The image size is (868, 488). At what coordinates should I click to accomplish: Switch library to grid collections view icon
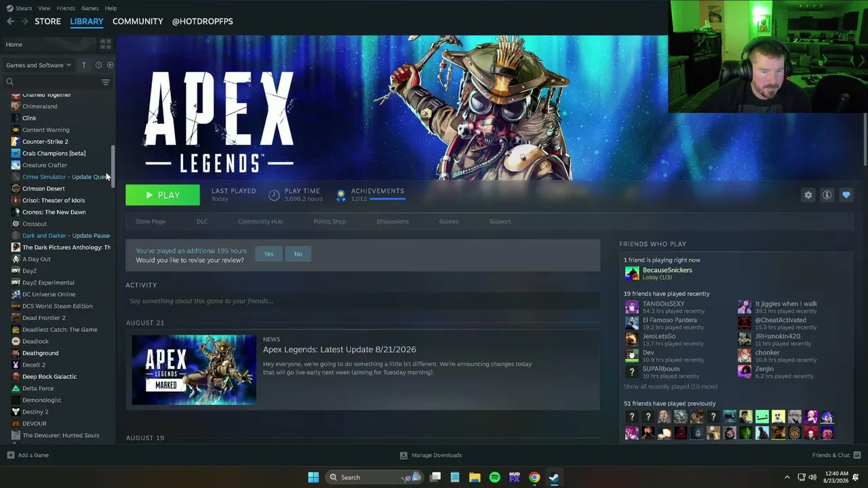click(106, 44)
